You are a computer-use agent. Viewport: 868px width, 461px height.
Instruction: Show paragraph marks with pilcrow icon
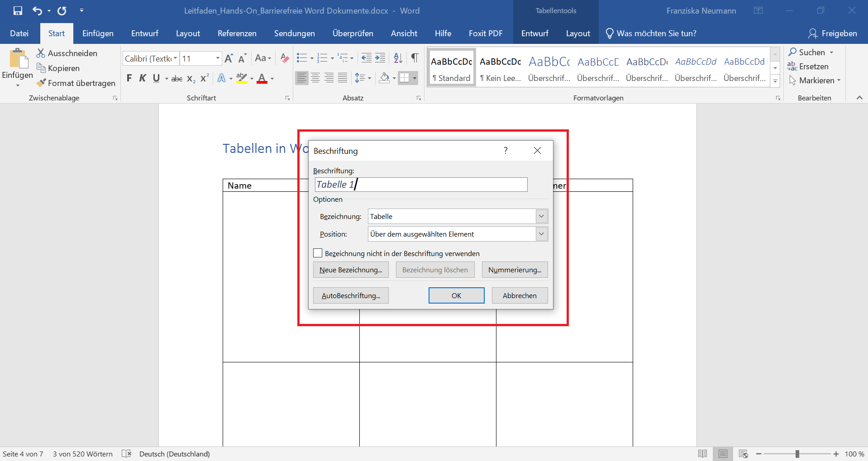[415, 58]
